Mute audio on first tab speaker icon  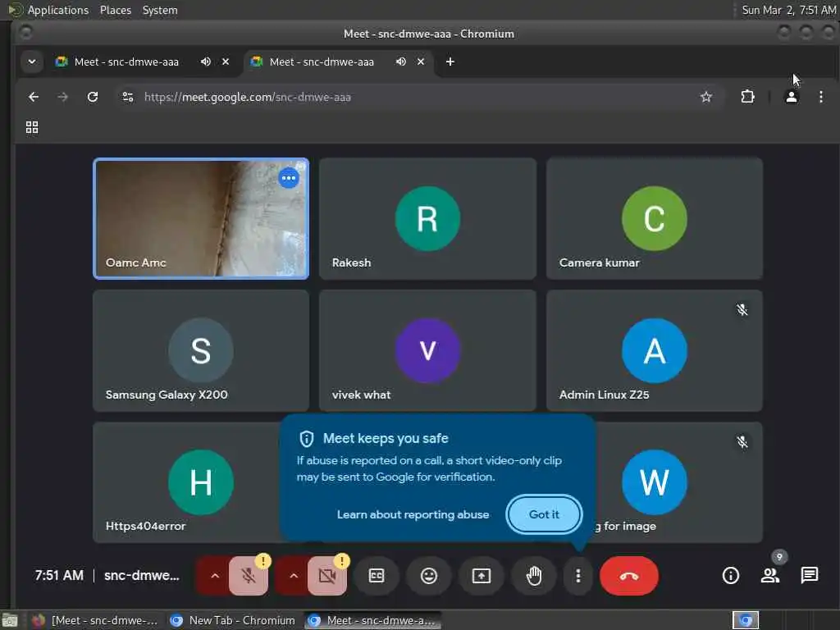[x=206, y=62]
